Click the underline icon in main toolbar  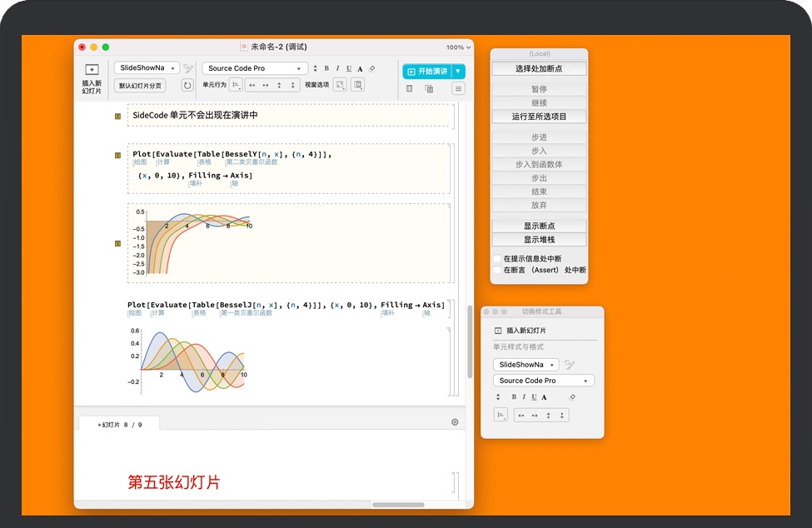click(348, 68)
